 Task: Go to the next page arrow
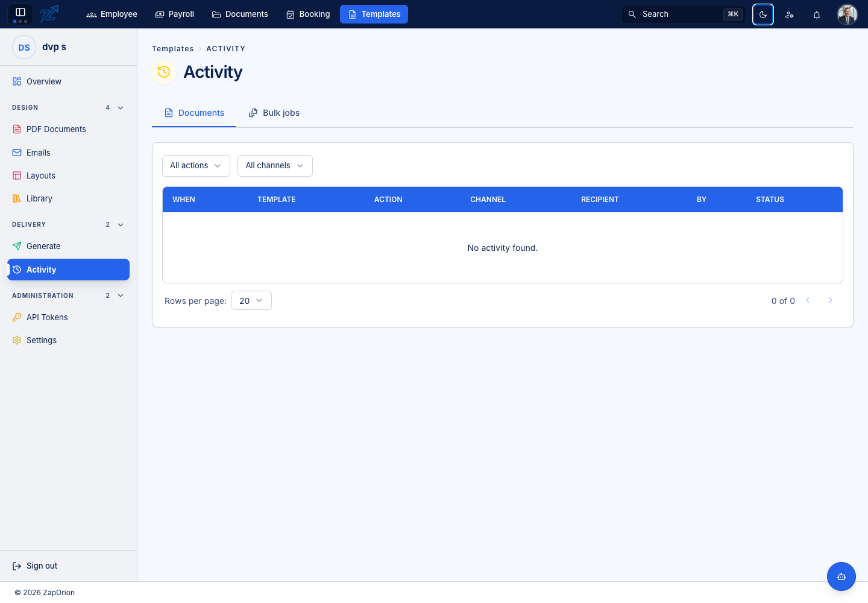point(831,300)
